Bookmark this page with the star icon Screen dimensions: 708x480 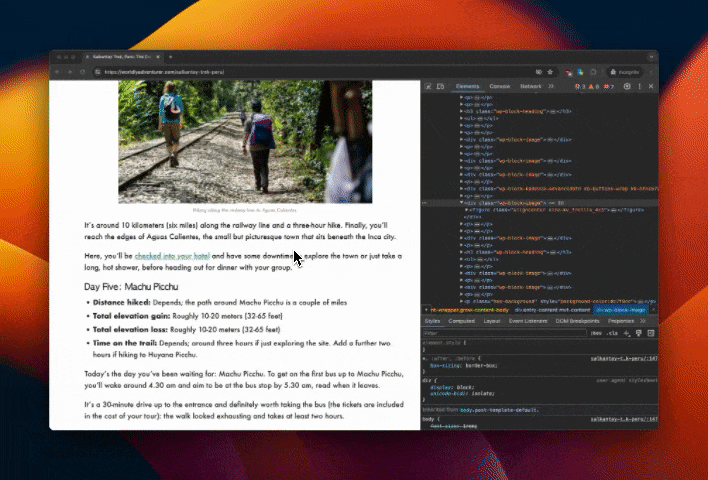click(x=550, y=72)
